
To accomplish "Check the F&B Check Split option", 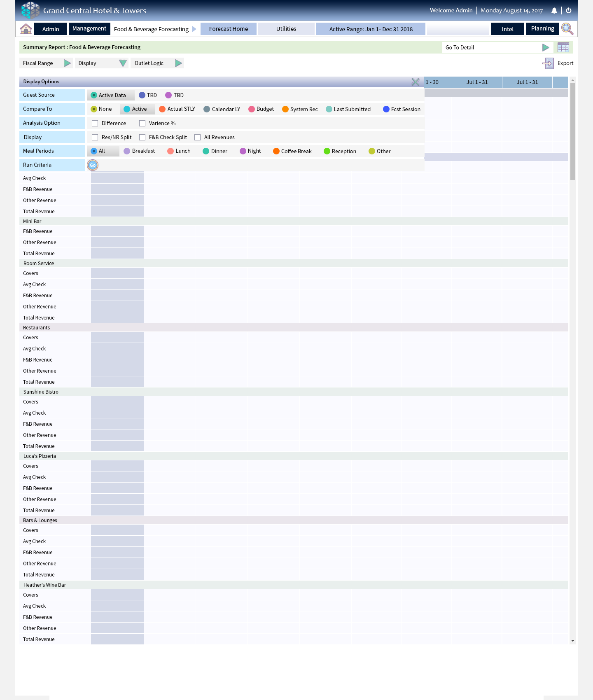I will [x=142, y=138].
